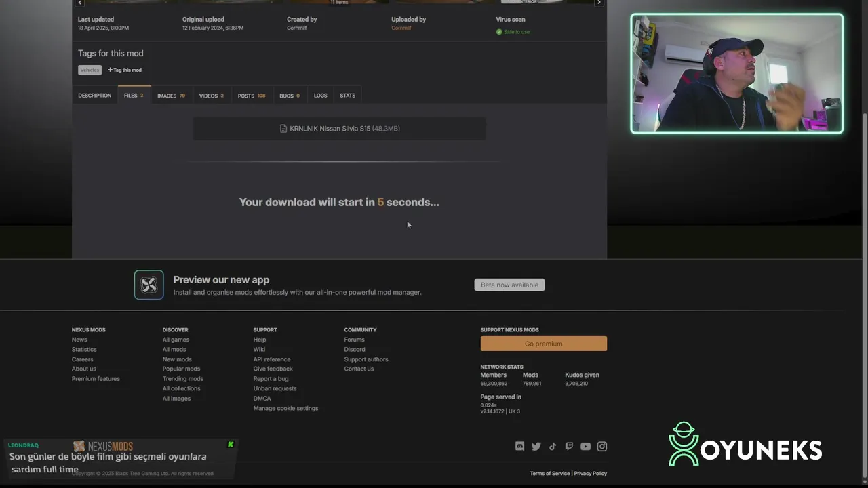Click the download countdown message text
This screenshot has width=868, height=488.
pyautogui.click(x=339, y=202)
